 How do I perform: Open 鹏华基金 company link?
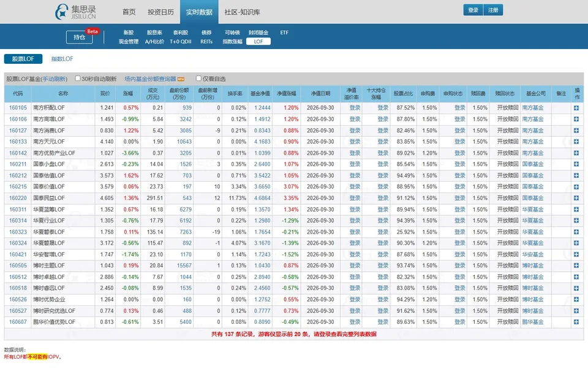point(533,322)
